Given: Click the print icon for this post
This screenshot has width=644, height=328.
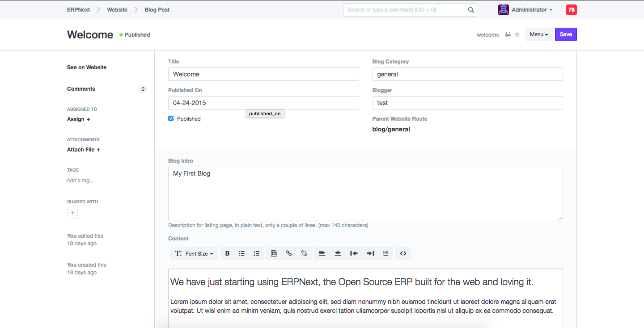Looking at the screenshot, I should tap(508, 34).
